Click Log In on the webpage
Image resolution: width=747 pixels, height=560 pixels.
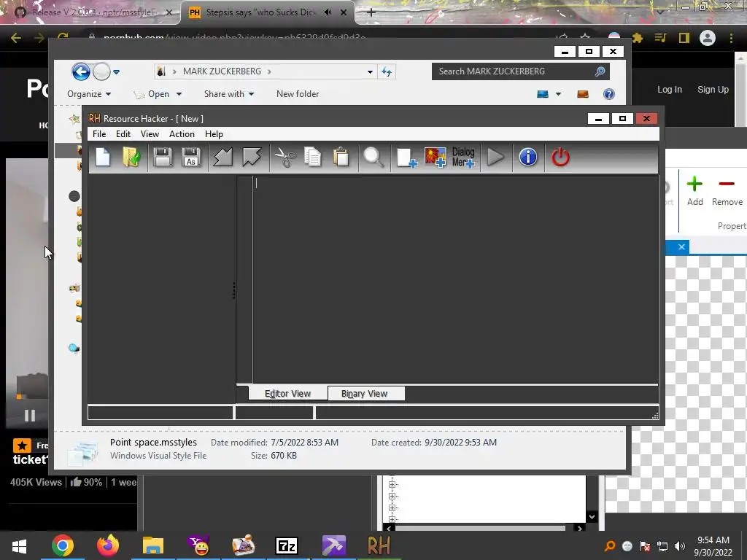[670, 90]
